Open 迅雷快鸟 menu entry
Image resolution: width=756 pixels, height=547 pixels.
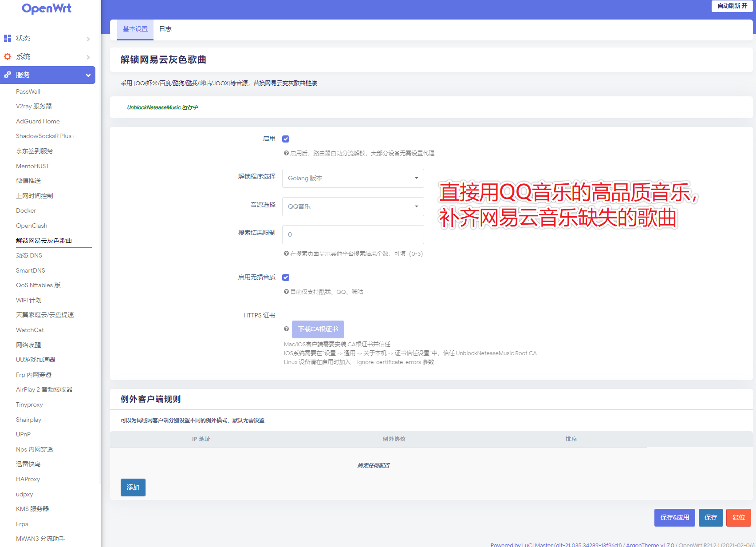[28, 464]
